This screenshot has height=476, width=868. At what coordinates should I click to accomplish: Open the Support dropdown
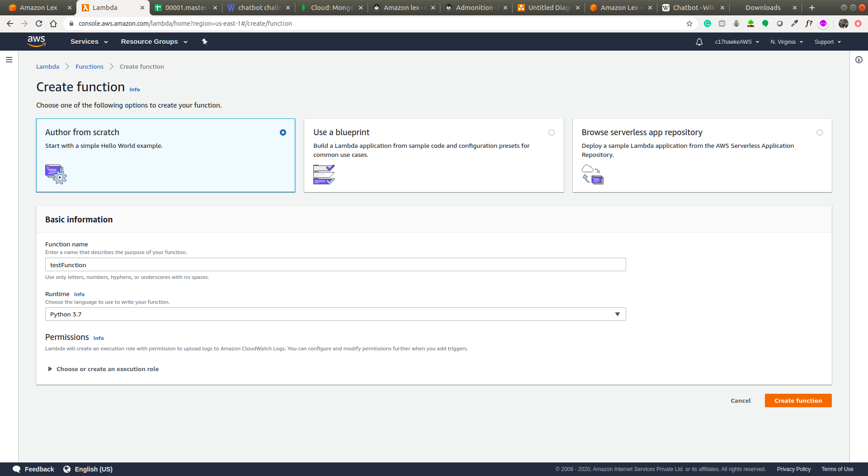coord(828,42)
